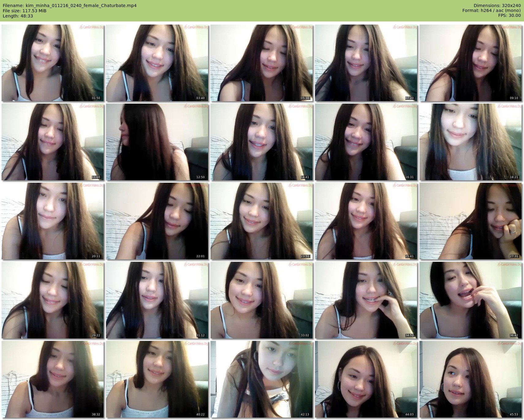Click the thumbnail timestamped 01:50
This screenshot has width=524, height=420.
click(x=53, y=63)
